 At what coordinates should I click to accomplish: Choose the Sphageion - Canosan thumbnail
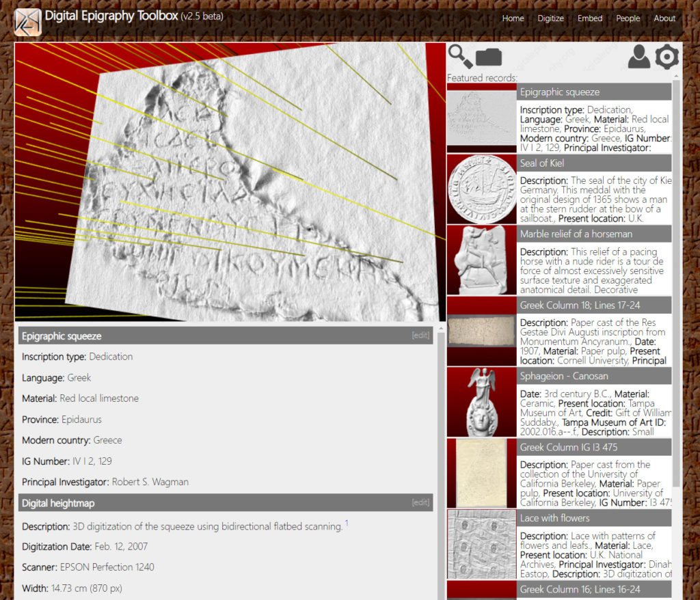click(481, 403)
